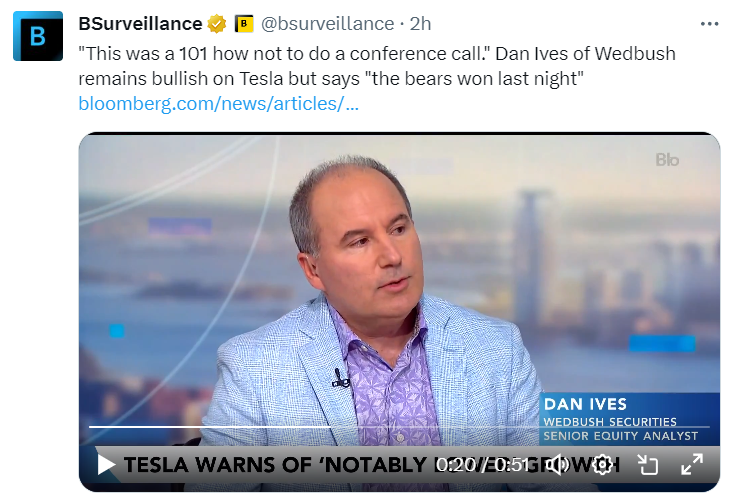This screenshot has height=502, width=731.
Task: Click the square affiliate badge icon
Action: 244,23
